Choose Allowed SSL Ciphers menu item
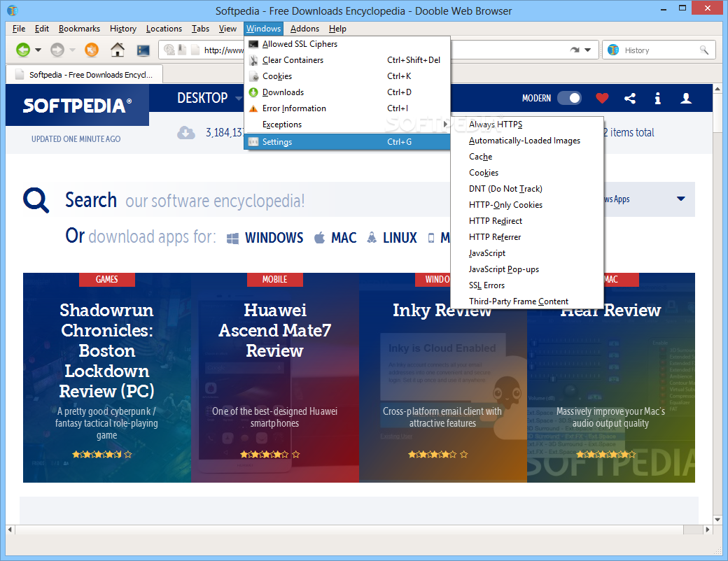The height and width of the screenshot is (561, 728). [346, 44]
